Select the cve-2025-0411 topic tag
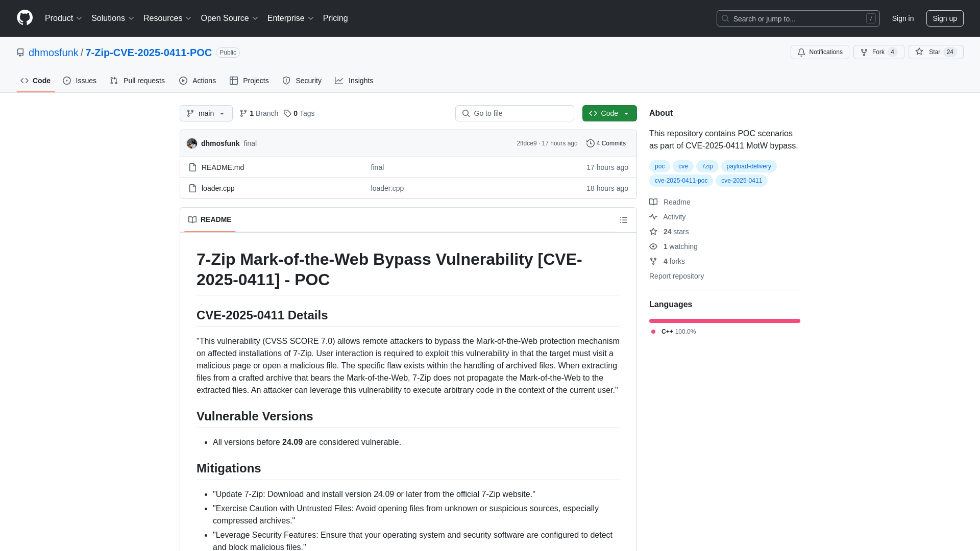 (742, 181)
